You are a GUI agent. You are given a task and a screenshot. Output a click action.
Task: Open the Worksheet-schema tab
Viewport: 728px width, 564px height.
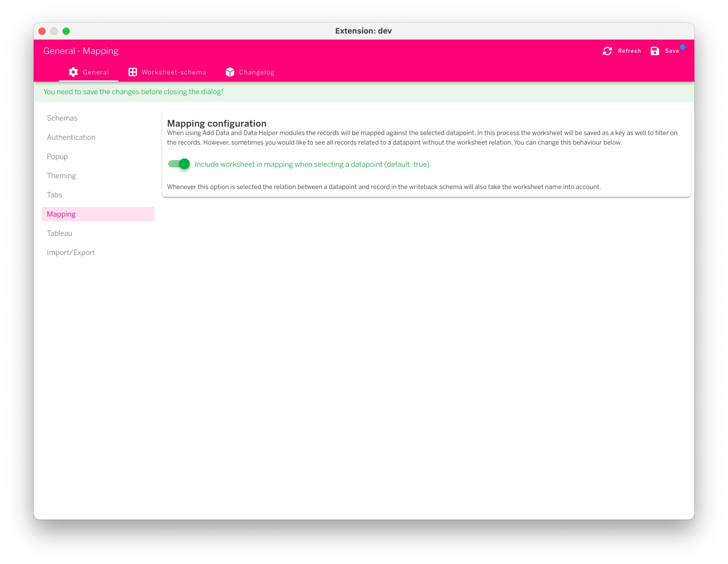click(x=174, y=72)
